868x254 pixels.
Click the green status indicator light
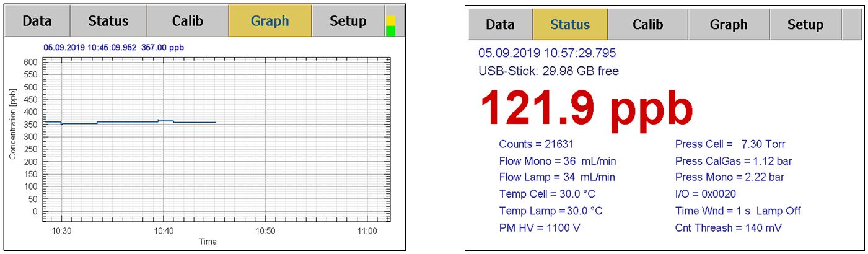click(x=391, y=30)
